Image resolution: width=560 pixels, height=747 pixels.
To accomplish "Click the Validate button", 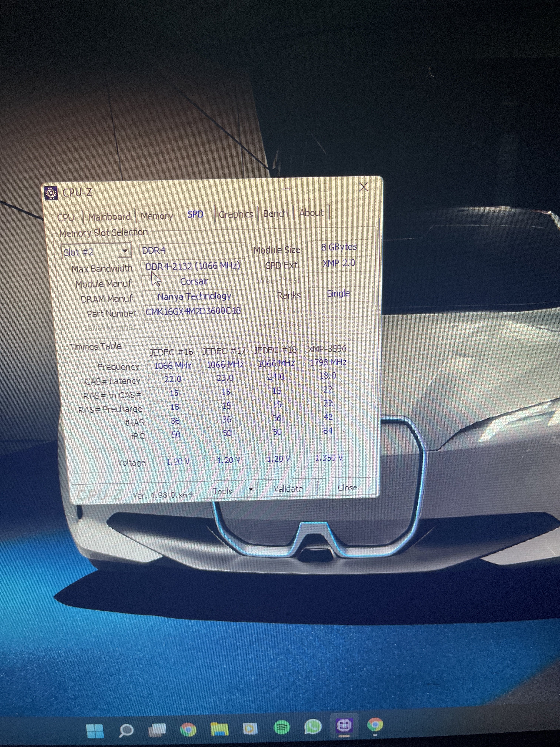I will pyautogui.click(x=288, y=489).
